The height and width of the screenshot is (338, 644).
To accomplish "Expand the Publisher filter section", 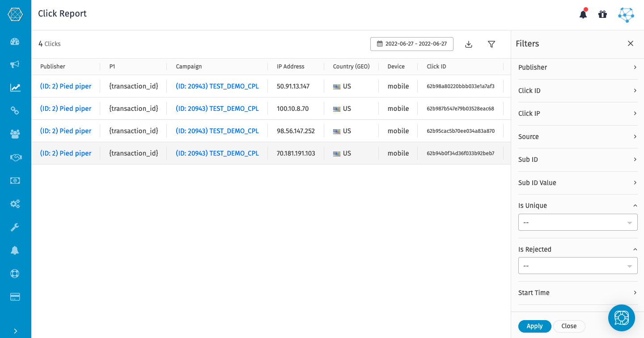I will click(578, 68).
